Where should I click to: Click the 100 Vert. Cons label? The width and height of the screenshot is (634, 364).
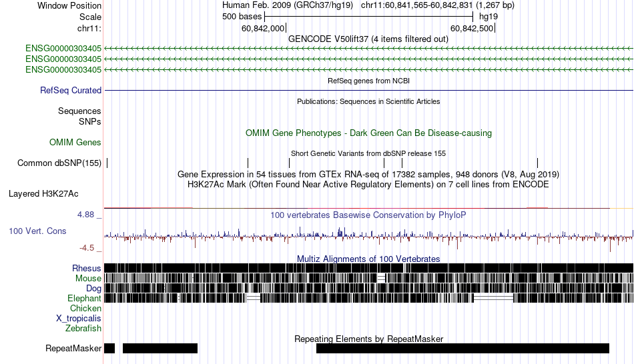[x=37, y=231]
